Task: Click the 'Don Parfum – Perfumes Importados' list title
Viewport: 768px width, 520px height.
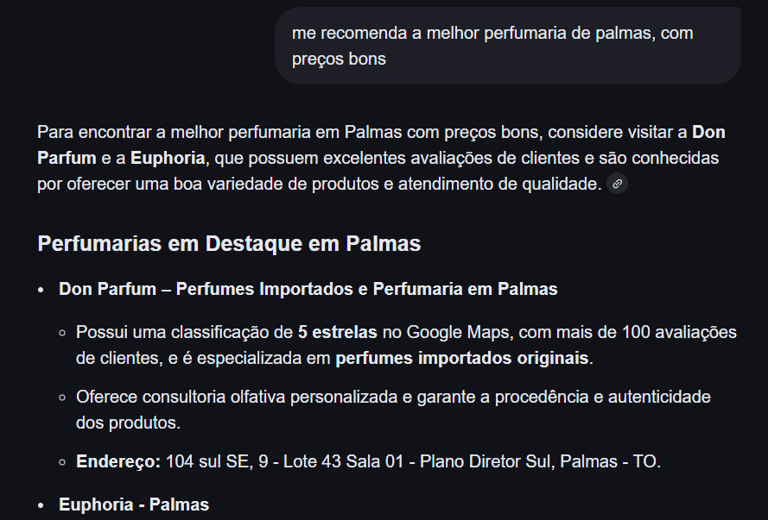Action: [x=308, y=289]
